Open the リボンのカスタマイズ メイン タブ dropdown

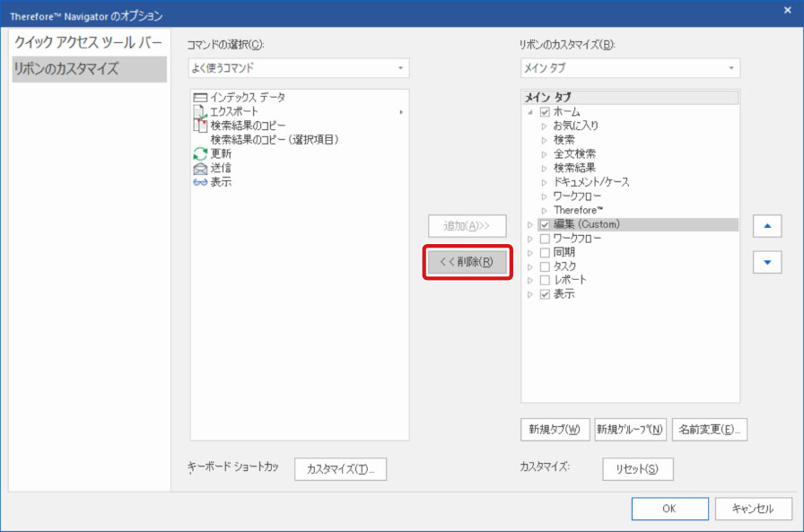click(630, 68)
